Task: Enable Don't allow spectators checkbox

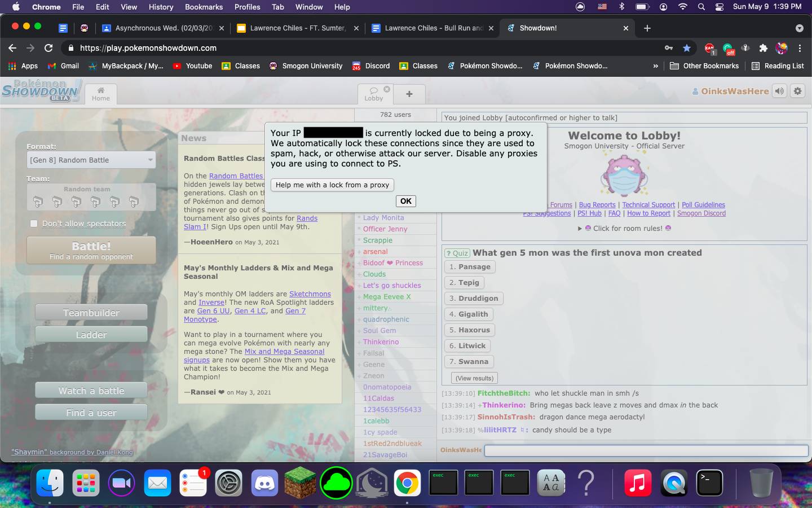Action: pos(34,224)
